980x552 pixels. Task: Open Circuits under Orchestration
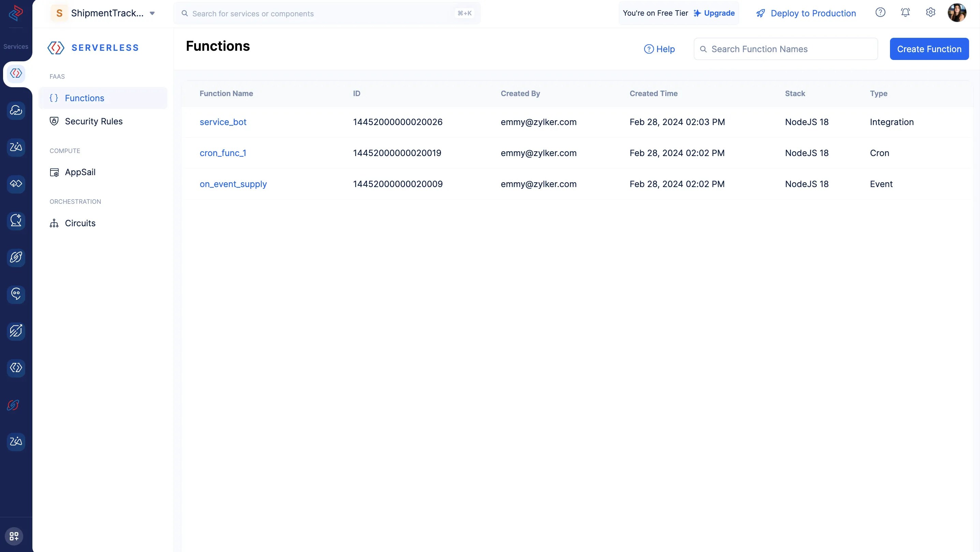click(80, 223)
